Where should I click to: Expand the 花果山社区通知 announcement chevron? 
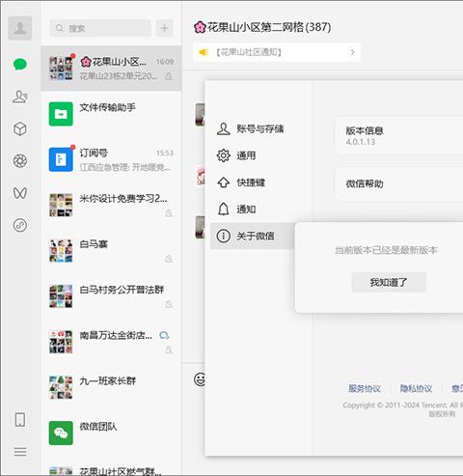(x=353, y=52)
